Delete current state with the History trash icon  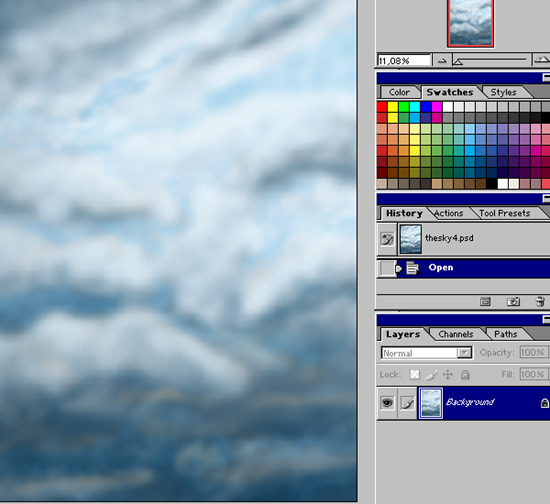pyautogui.click(x=541, y=302)
